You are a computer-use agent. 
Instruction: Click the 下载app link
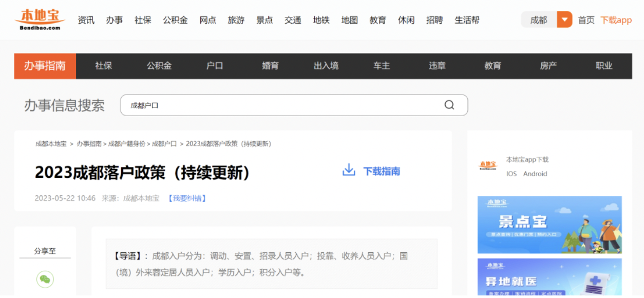[x=616, y=20]
